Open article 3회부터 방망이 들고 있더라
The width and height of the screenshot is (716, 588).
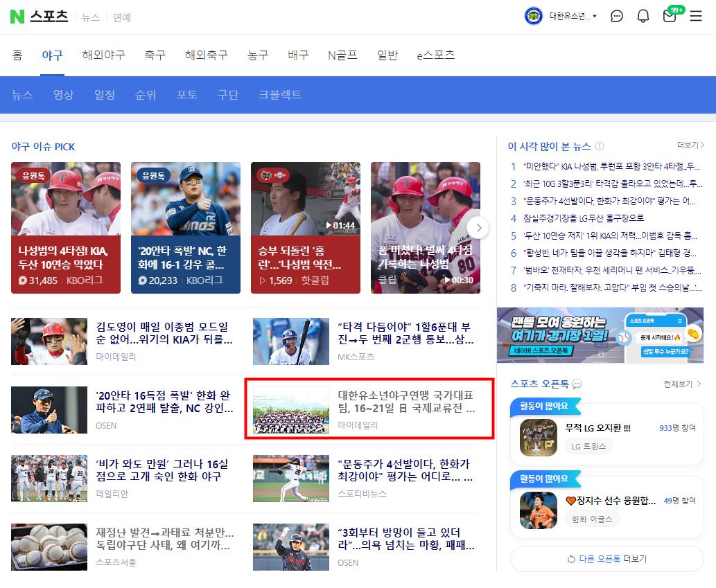[x=406, y=539]
